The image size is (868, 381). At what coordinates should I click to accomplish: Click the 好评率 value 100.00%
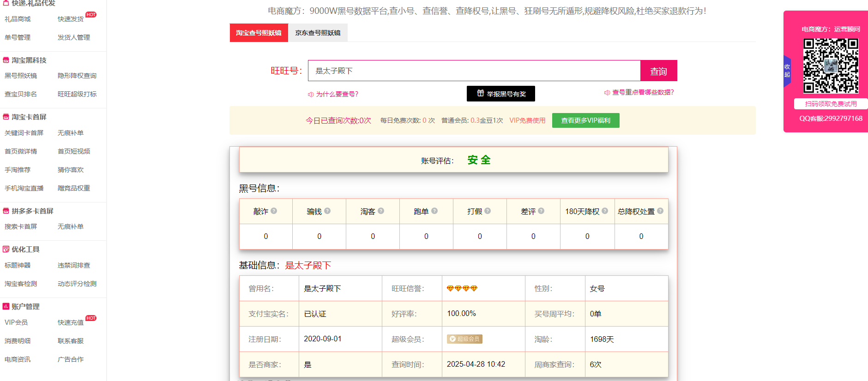point(461,313)
